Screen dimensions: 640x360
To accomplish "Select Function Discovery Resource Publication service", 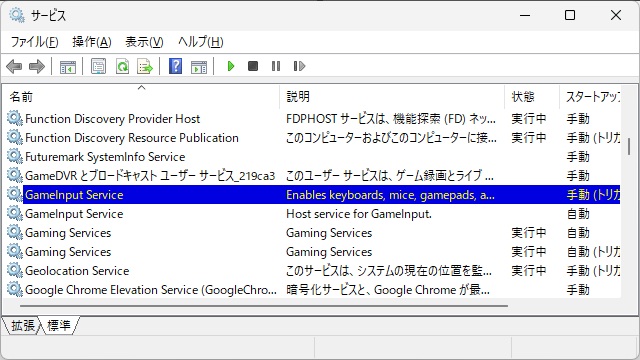I will pos(131,138).
